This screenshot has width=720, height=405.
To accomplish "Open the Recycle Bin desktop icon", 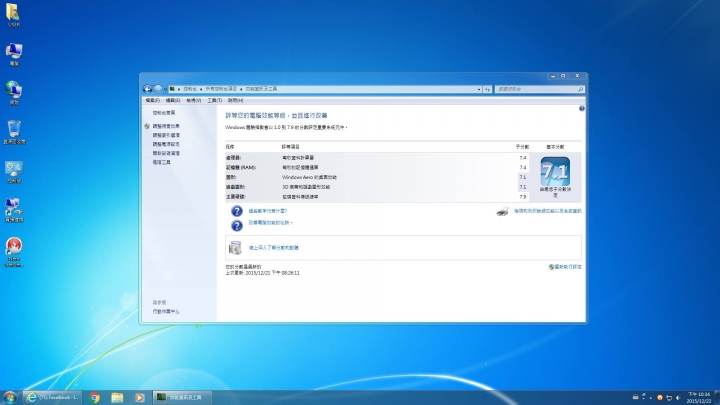I will [14, 132].
